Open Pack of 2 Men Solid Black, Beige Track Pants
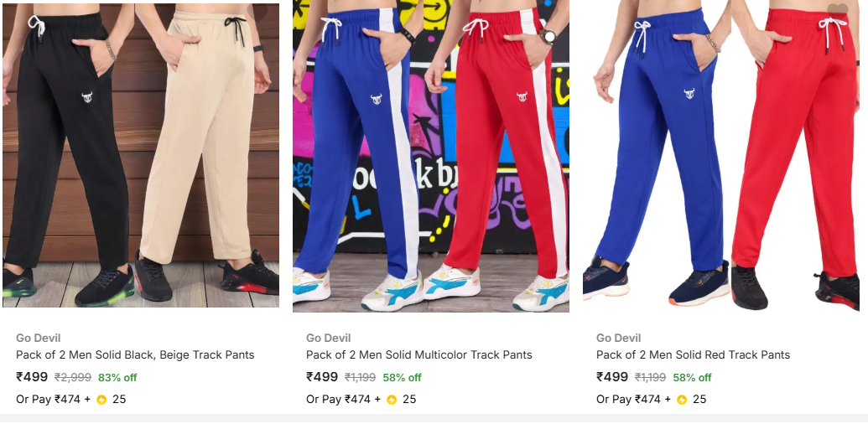Image resolution: width=868 pixels, height=424 pixels. (135, 355)
